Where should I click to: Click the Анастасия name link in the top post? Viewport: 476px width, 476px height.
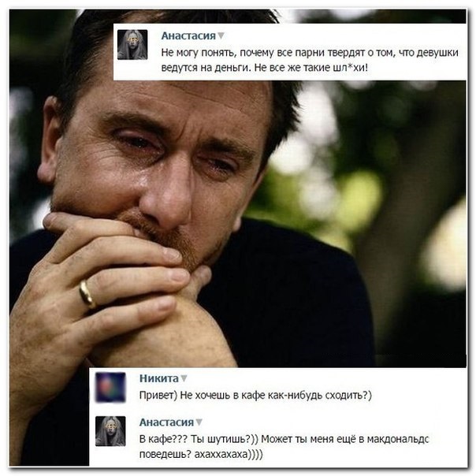[188, 35]
